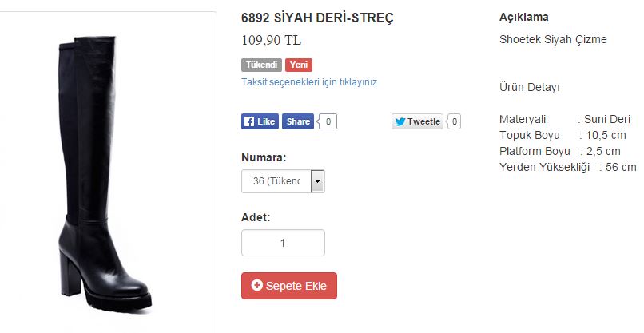Click the Shoetek Siyah Çizme description text

(553, 39)
